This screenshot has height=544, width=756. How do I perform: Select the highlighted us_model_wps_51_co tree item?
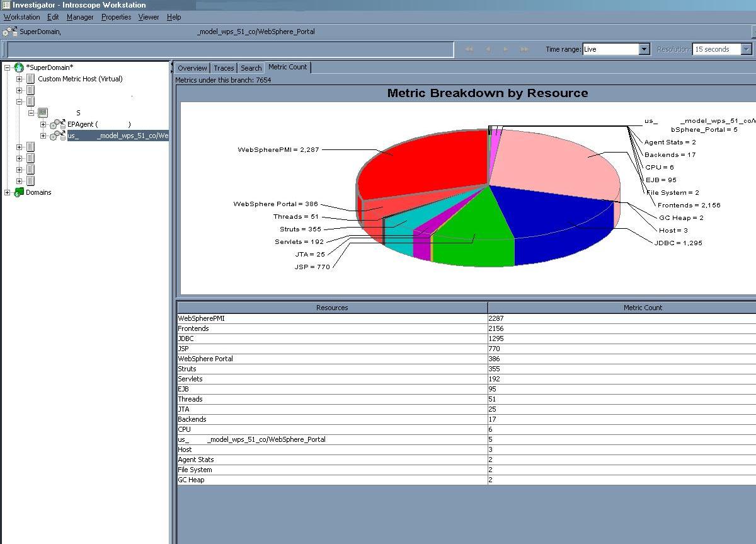coord(118,136)
